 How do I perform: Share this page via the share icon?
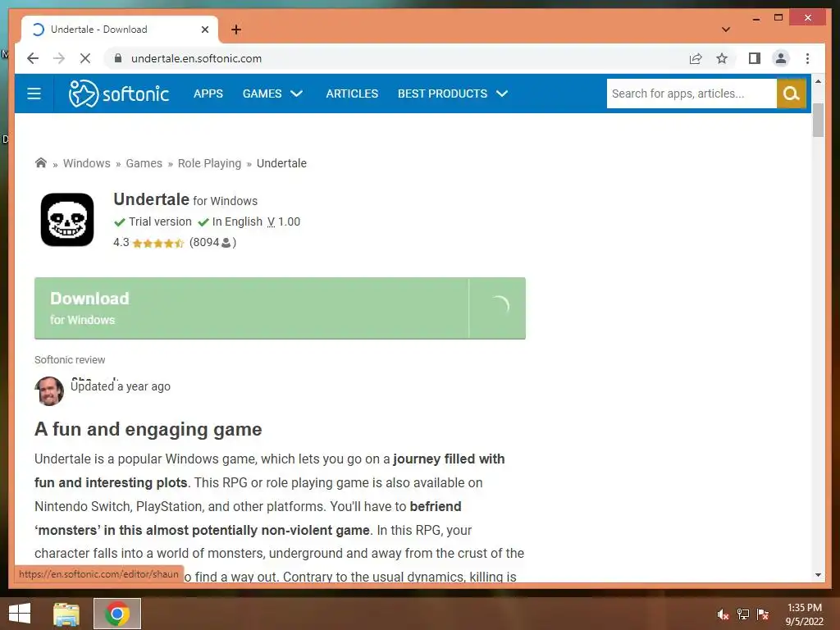click(x=696, y=58)
